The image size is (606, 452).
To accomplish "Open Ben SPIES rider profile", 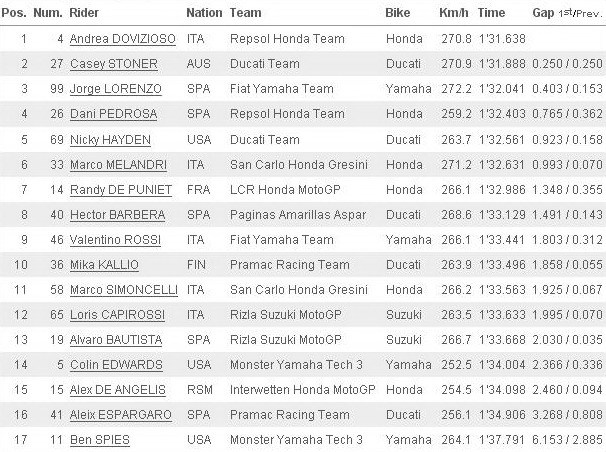I will tap(100, 440).
